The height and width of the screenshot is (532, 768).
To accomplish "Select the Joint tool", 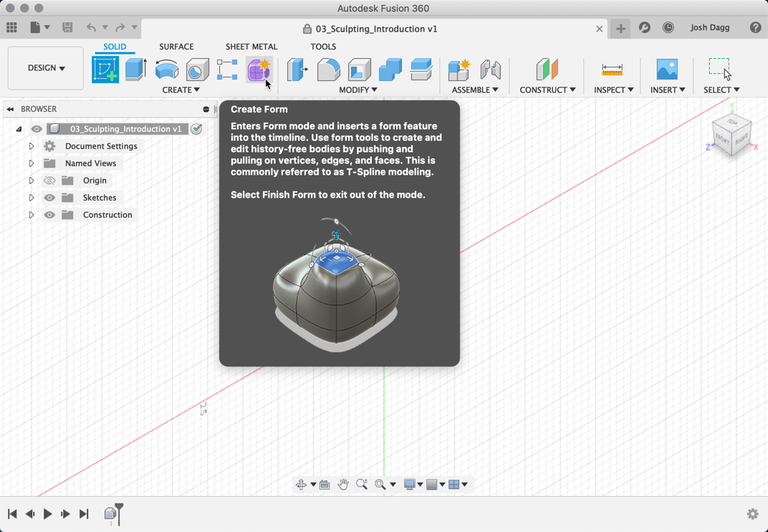I will [x=490, y=69].
